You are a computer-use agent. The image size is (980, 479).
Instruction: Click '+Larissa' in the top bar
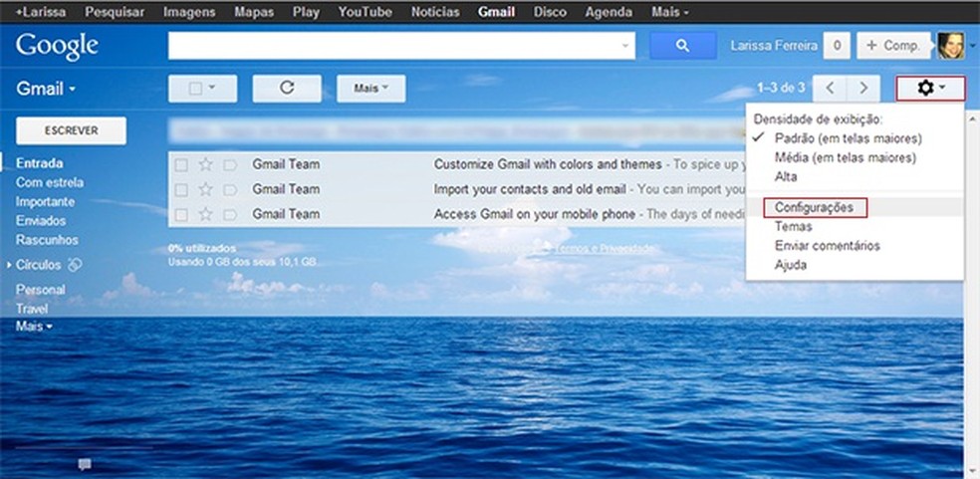[x=41, y=12]
